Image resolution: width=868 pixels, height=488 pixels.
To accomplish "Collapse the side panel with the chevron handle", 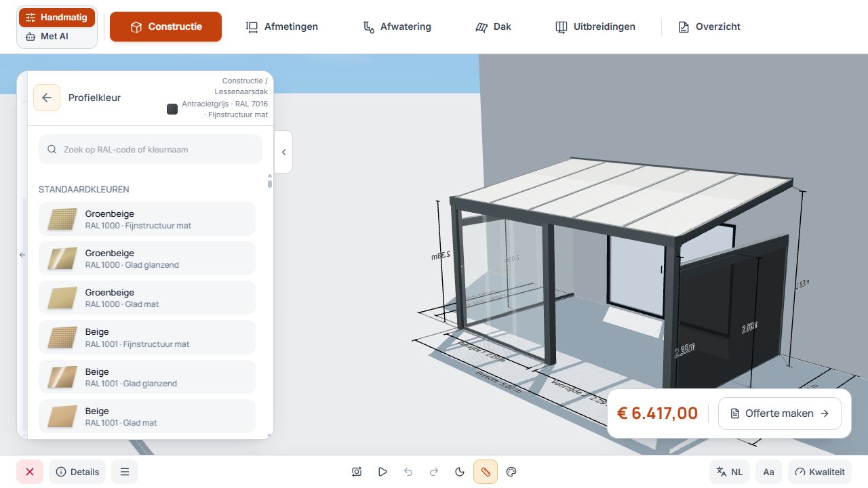I will click(283, 152).
